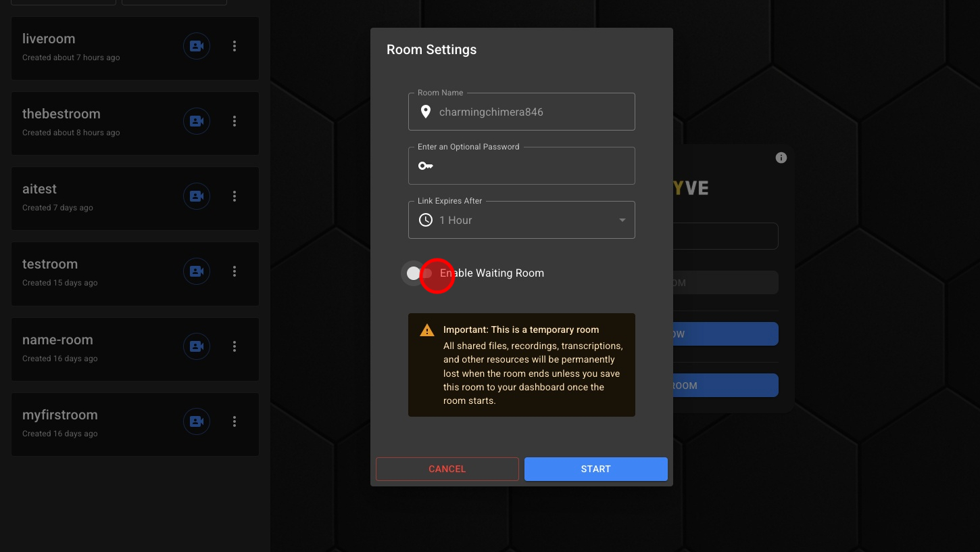
Task: Start name-room using its camera icon
Action: click(197, 346)
